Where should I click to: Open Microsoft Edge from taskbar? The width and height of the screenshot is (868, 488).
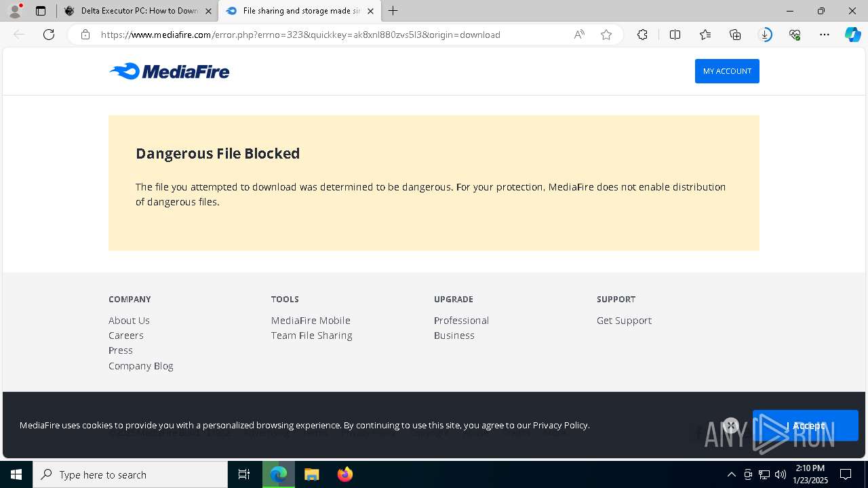279,474
